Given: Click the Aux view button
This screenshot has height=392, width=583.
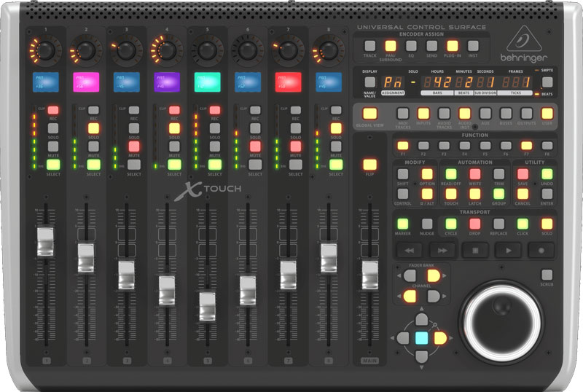Looking at the screenshot, I should (x=485, y=114).
